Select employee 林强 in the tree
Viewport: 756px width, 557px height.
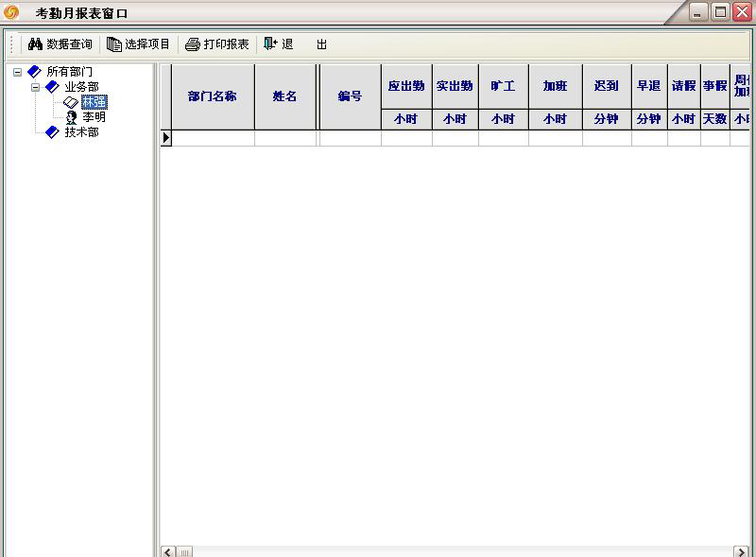[94, 102]
